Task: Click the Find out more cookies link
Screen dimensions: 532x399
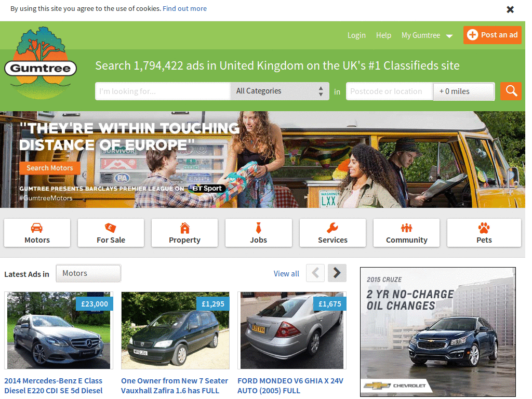Action: tap(184, 8)
